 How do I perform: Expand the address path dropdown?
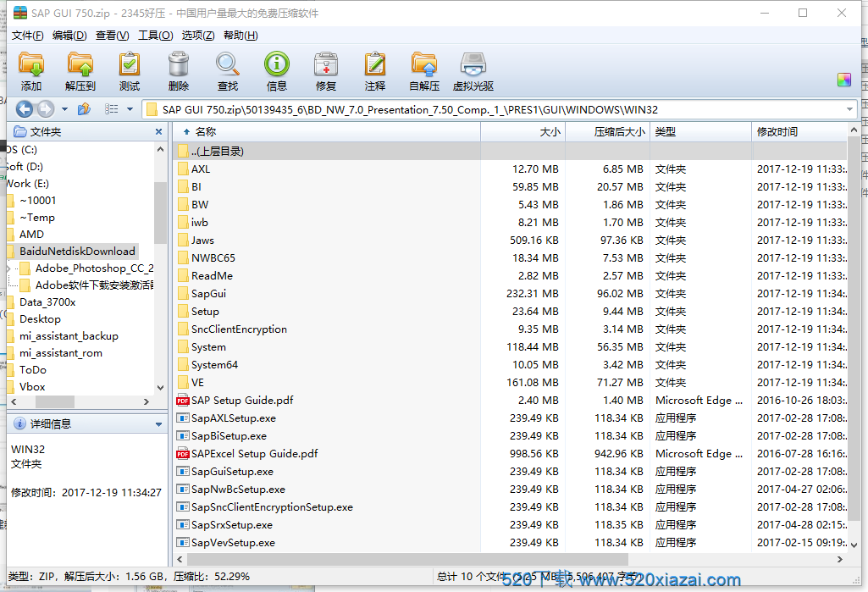tap(849, 109)
